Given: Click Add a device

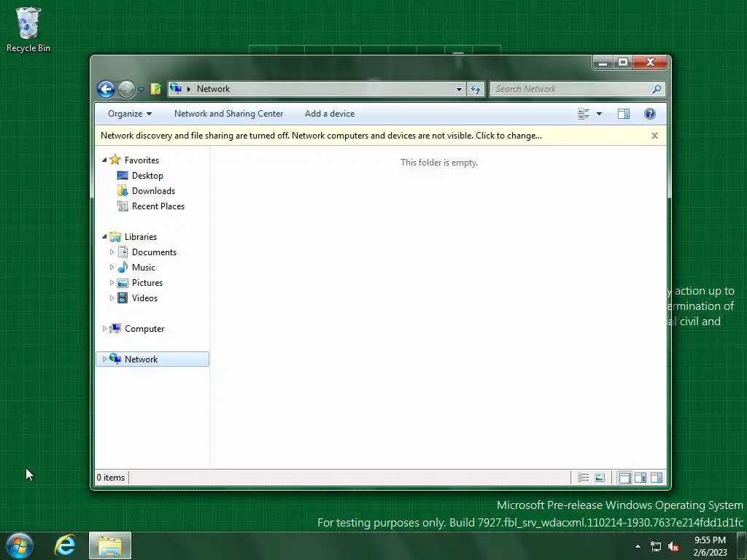Looking at the screenshot, I should point(330,114).
